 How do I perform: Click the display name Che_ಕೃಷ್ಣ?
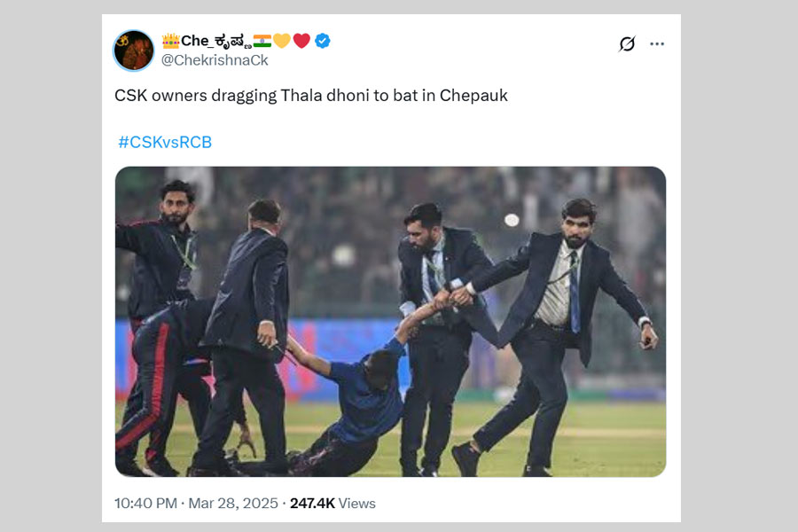[215, 41]
